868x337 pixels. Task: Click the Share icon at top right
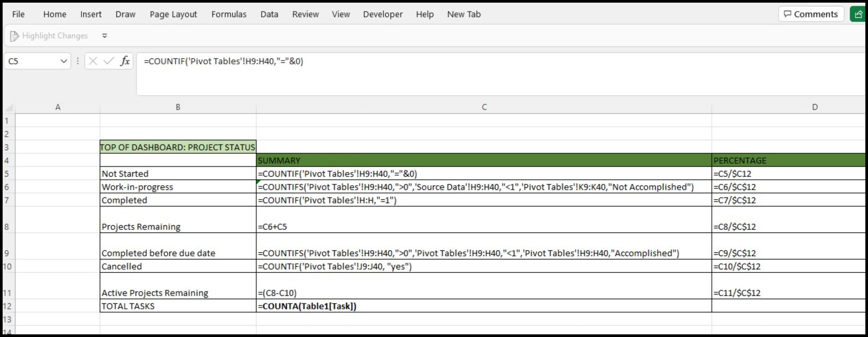pyautogui.click(x=859, y=14)
